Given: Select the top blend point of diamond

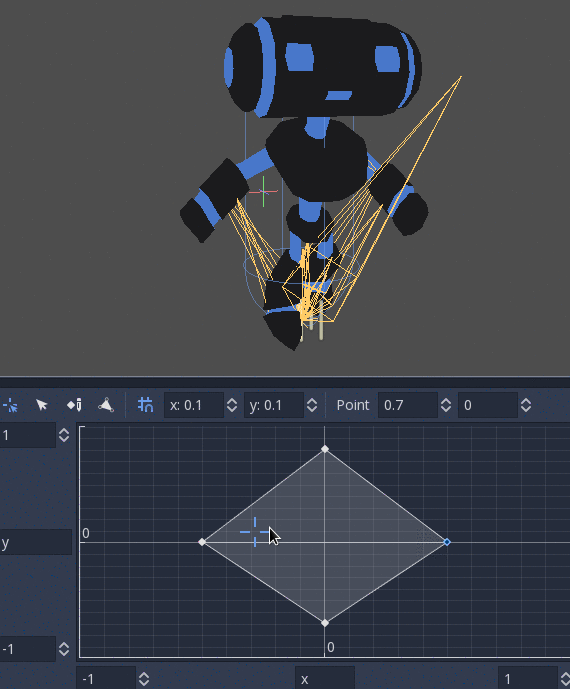Looking at the screenshot, I should (325, 449).
